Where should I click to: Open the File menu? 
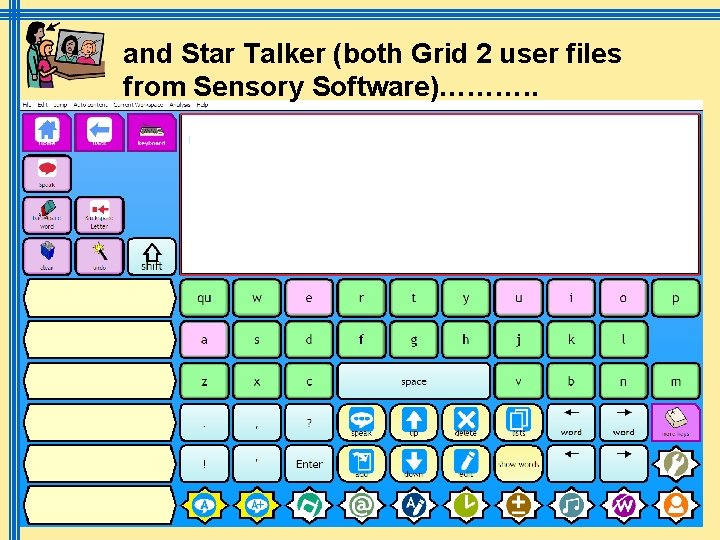pos(27,105)
